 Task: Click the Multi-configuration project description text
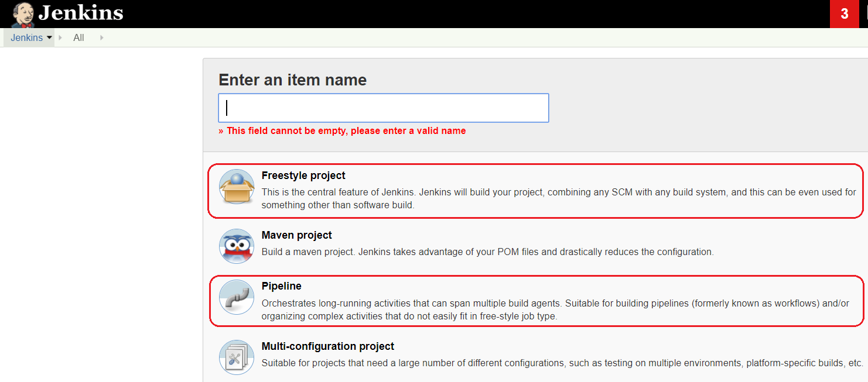point(562,363)
